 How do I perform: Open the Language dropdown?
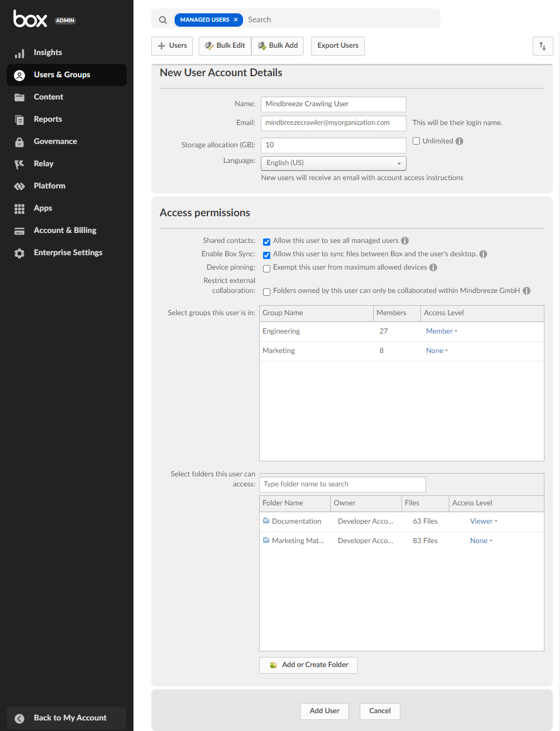333,163
